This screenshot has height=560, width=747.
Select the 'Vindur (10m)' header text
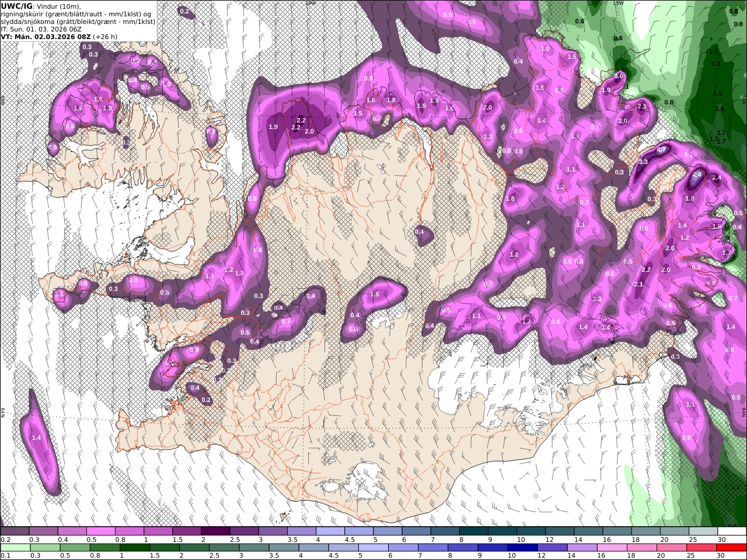tap(59, 6)
